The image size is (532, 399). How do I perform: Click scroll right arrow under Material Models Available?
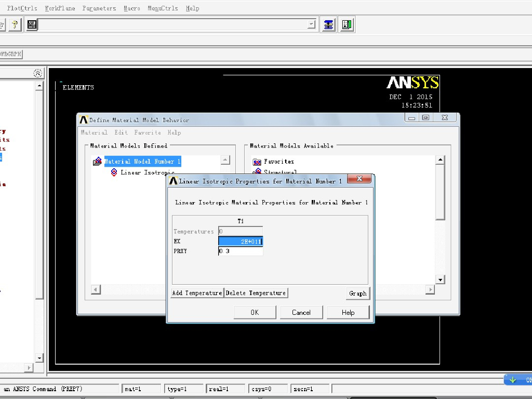[430, 289]
